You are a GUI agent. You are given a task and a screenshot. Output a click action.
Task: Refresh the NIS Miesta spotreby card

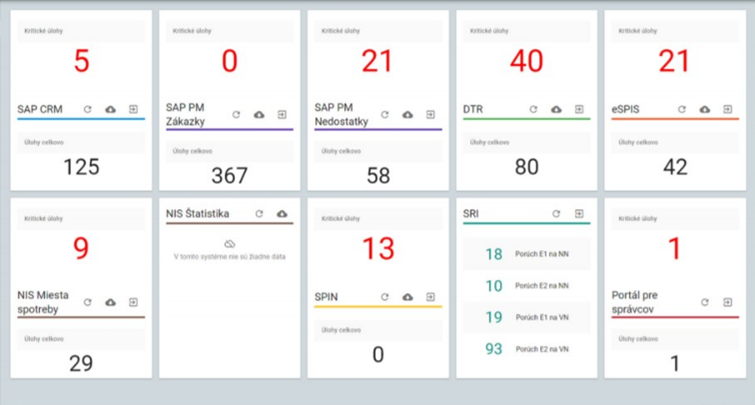87,302
